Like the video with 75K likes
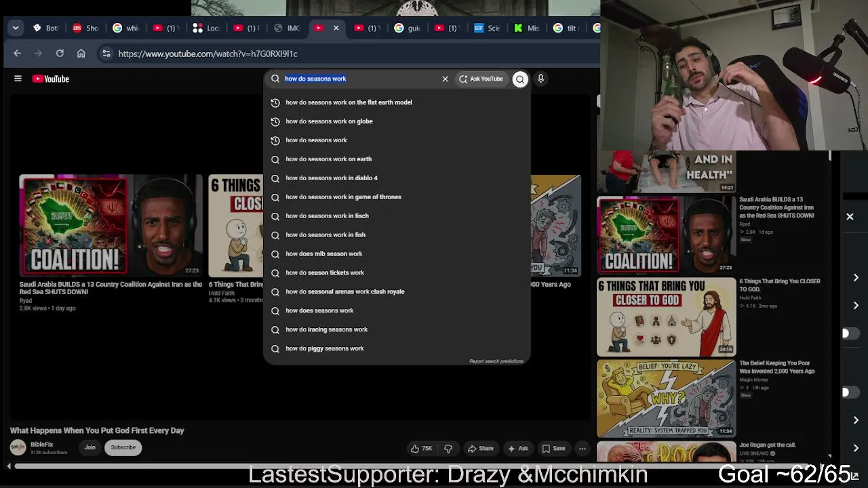This screenshot has height=488, width=868. (x=421, y=448)
